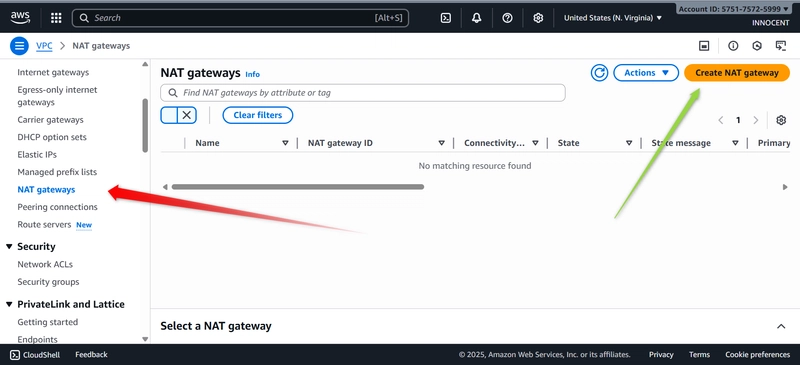Collapse the Security section
Screen dimensions: 800x365
click(x=9, y=247)
